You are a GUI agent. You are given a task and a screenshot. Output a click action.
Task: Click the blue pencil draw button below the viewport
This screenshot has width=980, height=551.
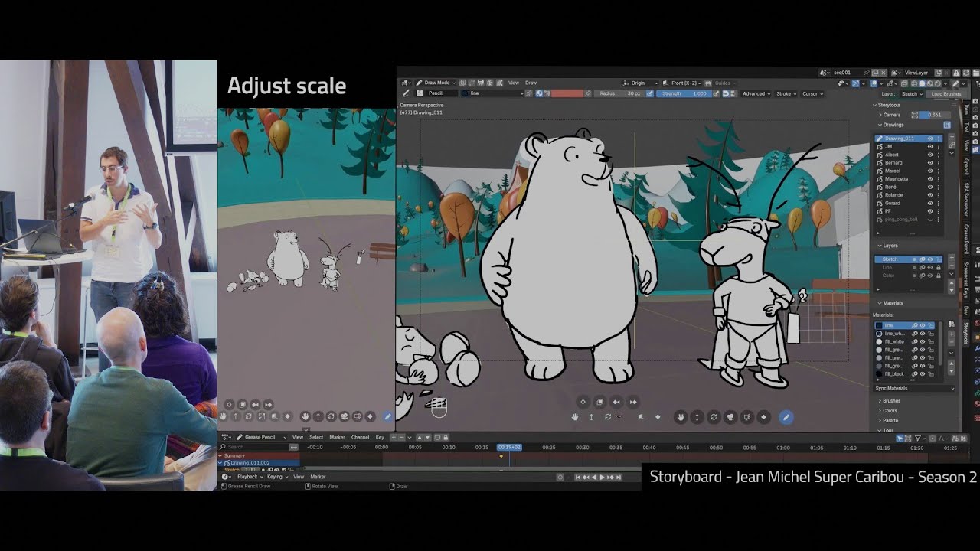[x=786, y=417]
